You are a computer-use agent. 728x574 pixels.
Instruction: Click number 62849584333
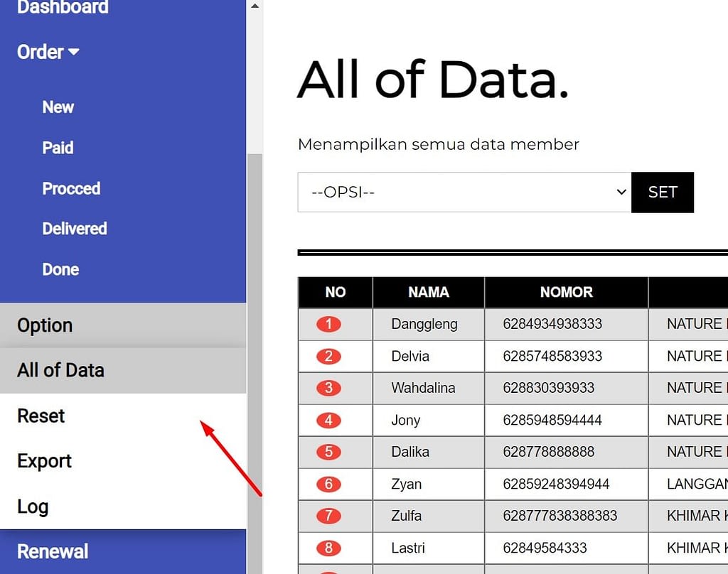[x=545, y=548]
